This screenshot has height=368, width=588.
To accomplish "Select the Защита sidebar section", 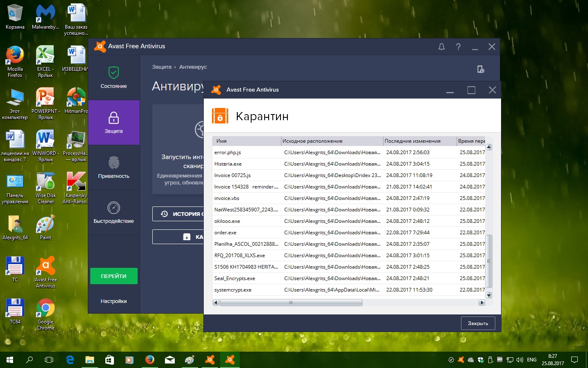I will pyautogui.click(x=114, y=123).
